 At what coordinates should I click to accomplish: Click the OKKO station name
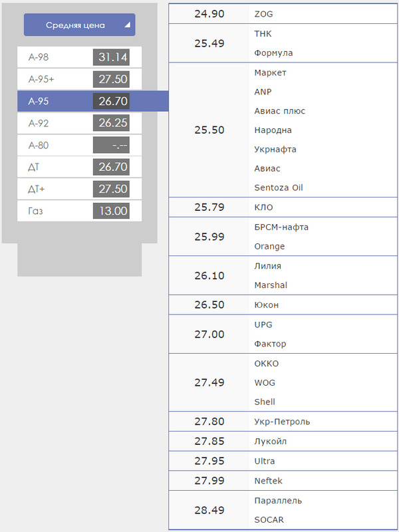click(267, 363)
